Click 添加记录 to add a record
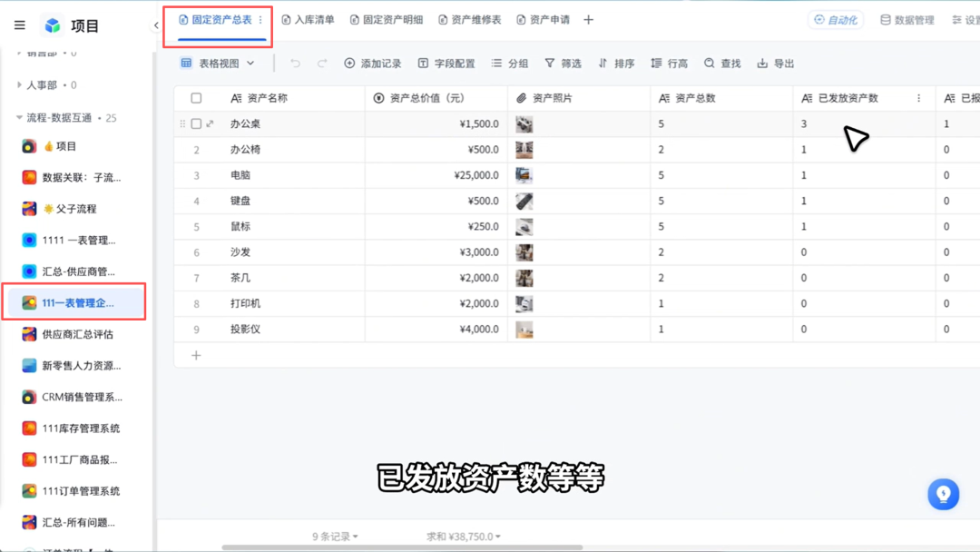The image size is (980, 552). [373, 64]
